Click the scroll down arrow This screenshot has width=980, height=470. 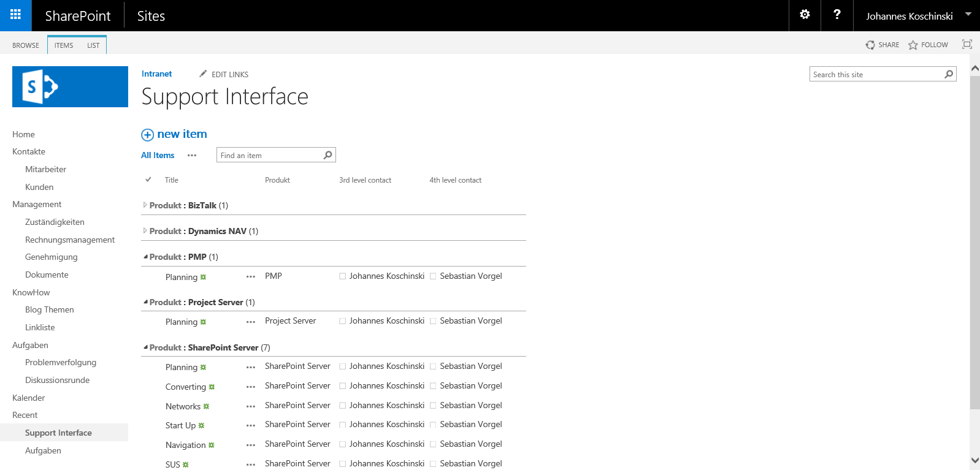point(974,460)
